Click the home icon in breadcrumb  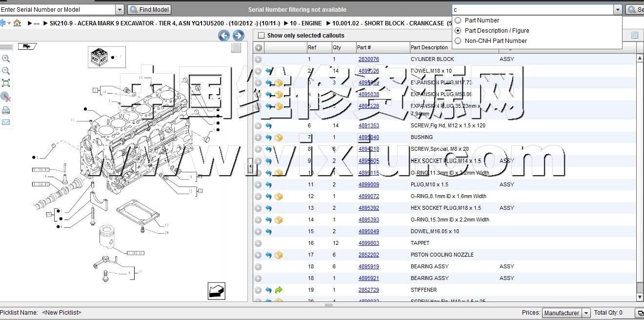coord(17,23)
